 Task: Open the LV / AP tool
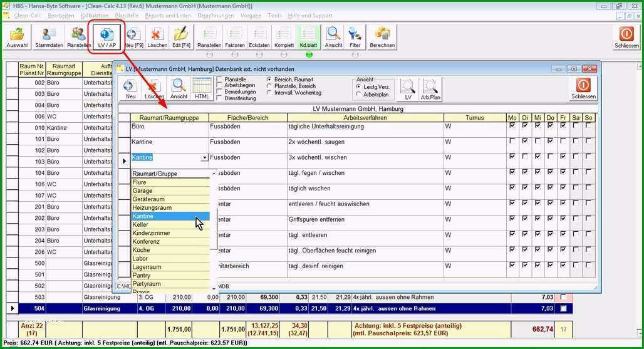[106, 38]
